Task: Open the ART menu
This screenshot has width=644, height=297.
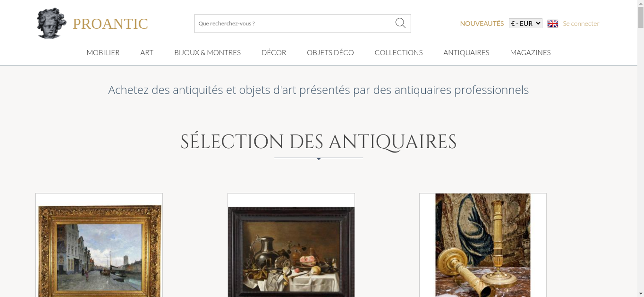Action: coord(147,52)
